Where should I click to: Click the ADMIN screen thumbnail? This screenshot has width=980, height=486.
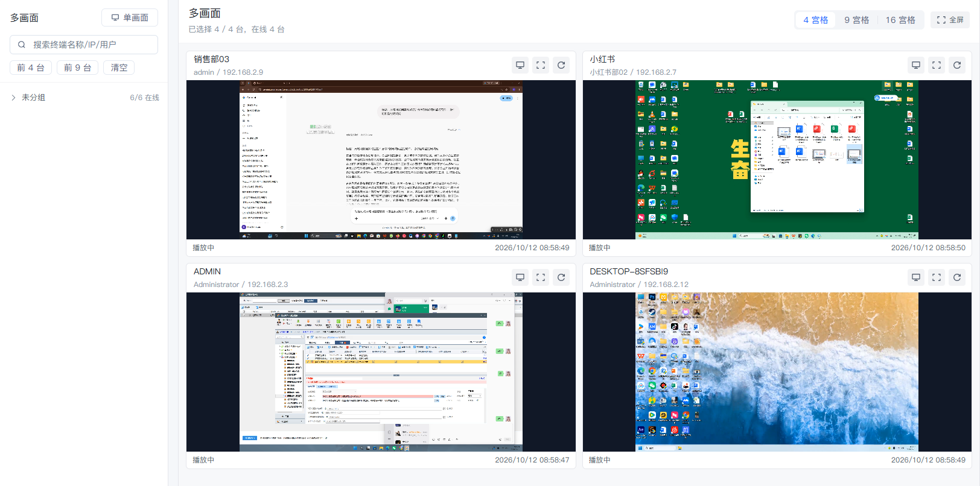(381, 372)
